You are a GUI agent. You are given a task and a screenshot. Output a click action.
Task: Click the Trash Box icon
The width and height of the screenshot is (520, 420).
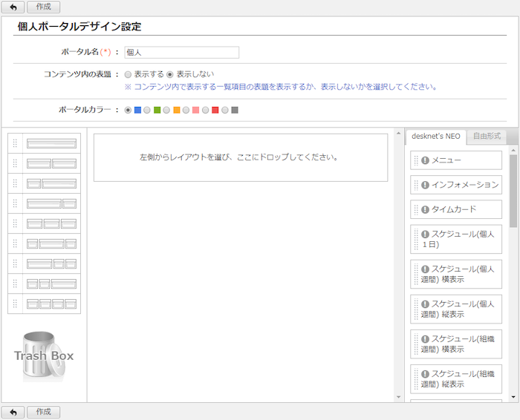(44, 356)
